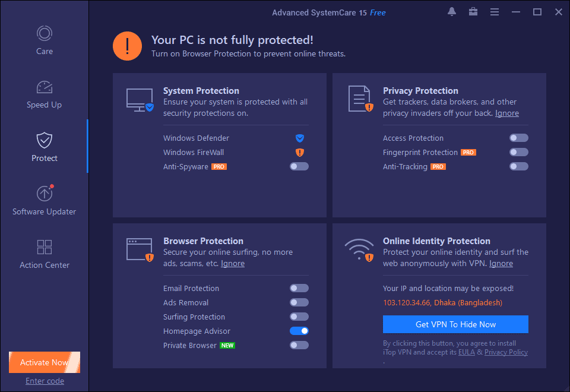570x392 pixels.
Task: Click the Free edition label in title
Action: (x=378, y=12)
